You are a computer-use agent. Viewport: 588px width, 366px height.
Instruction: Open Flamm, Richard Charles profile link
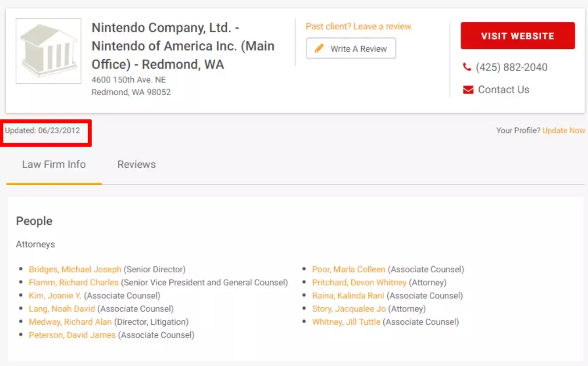(74, 283)
